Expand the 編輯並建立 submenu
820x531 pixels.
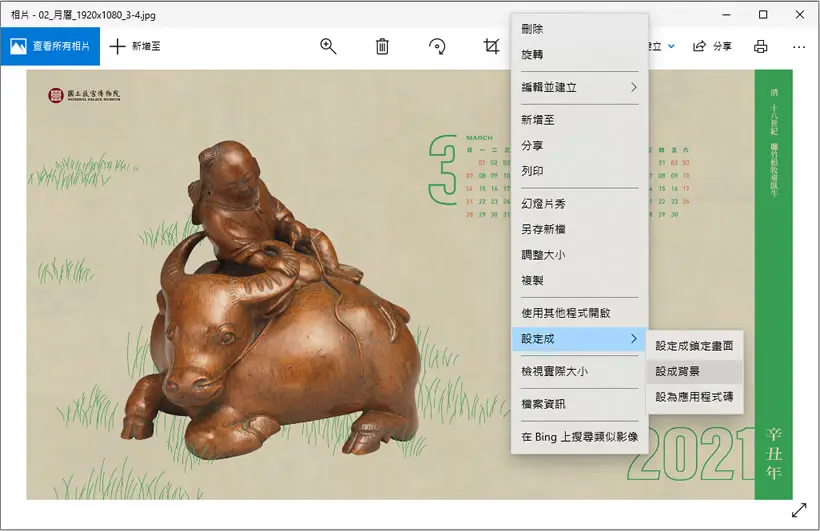point(579,87)
